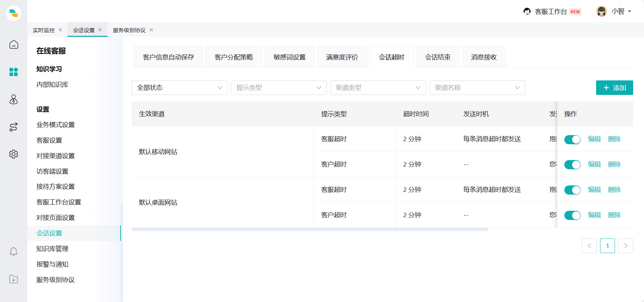Click the customer person icon in sidebar

point(14,99)
